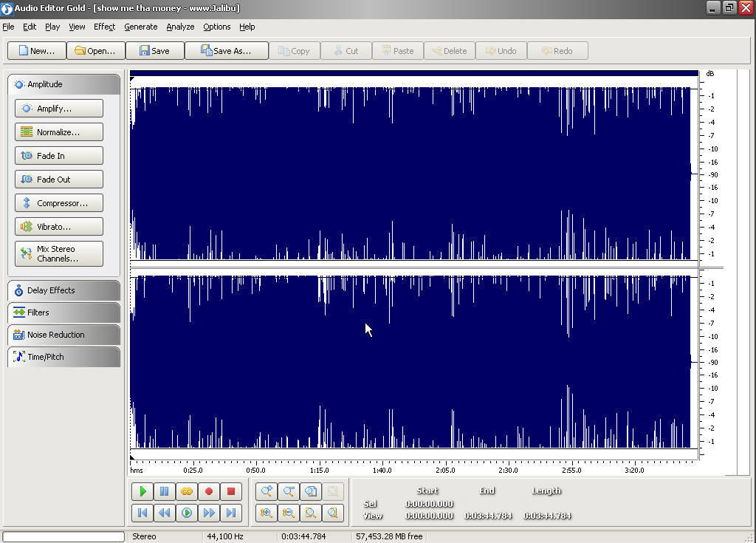Click the fast forward icon

coord(209,513)
